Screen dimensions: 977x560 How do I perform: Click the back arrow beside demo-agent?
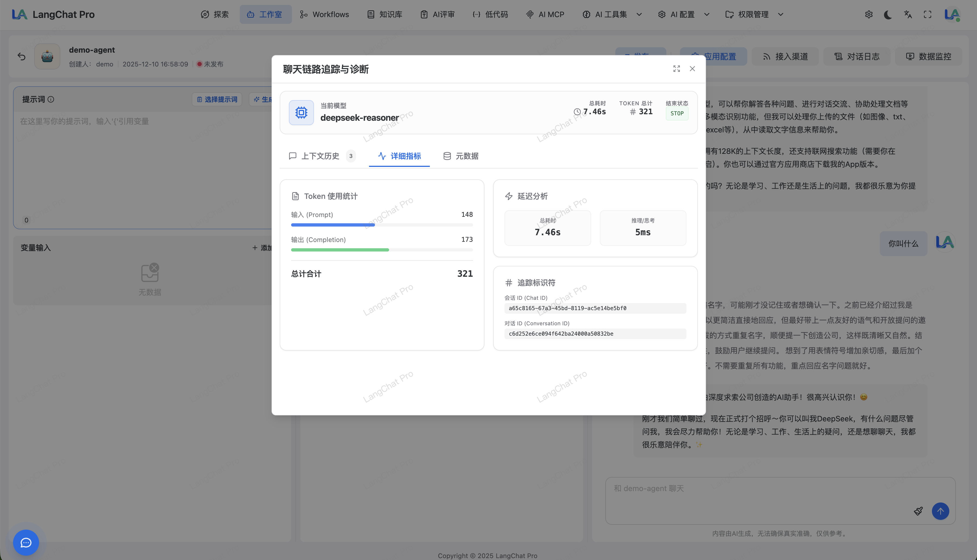pos(21,56)
